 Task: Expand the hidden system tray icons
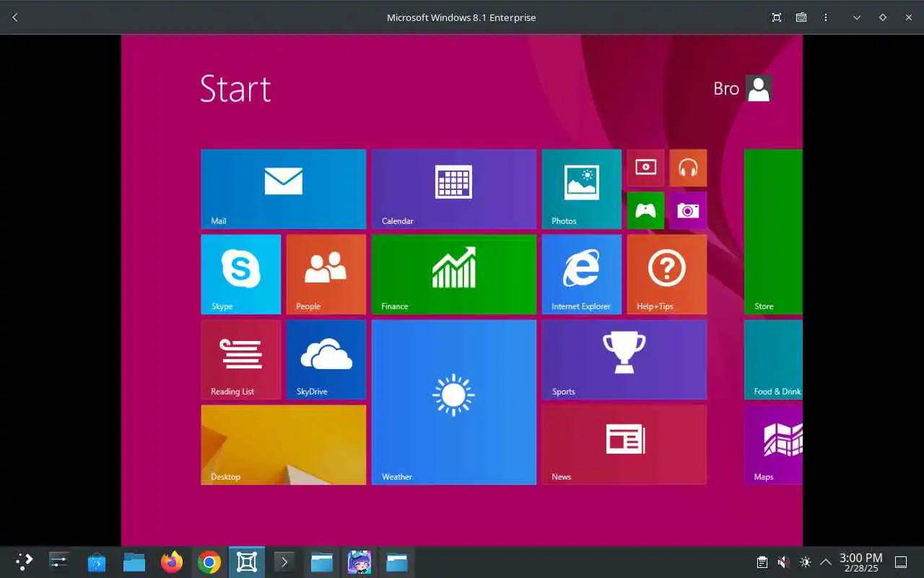click(826, 562)
